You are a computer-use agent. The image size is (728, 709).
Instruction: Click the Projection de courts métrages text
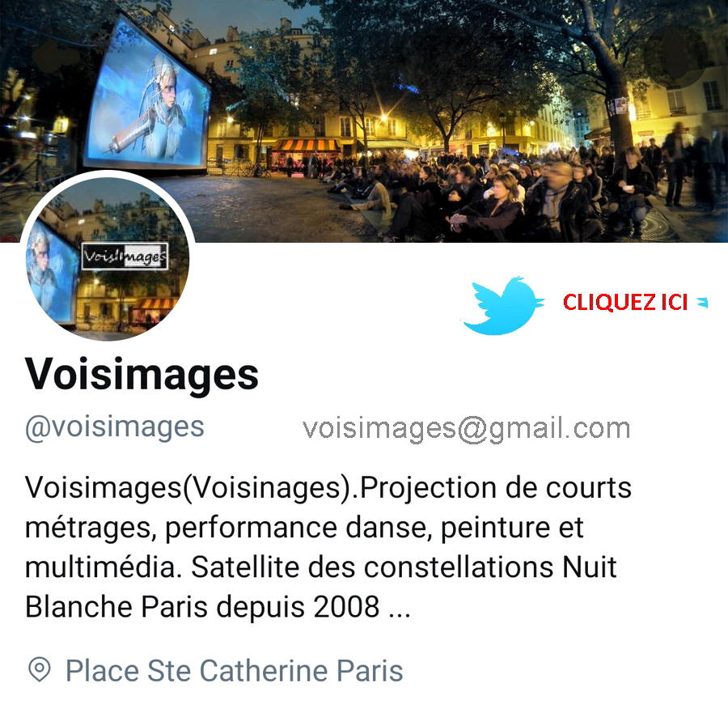pyautogui.click(x=328, y=507)
